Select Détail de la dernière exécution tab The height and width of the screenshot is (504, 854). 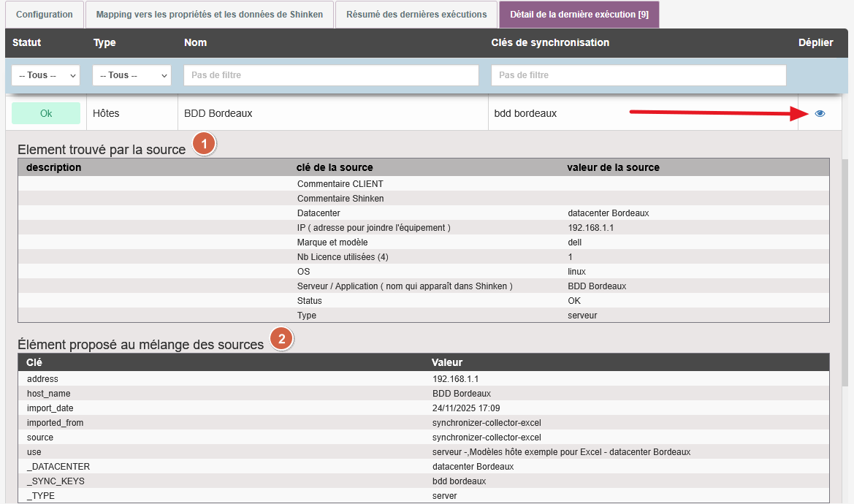click(579, 15)
